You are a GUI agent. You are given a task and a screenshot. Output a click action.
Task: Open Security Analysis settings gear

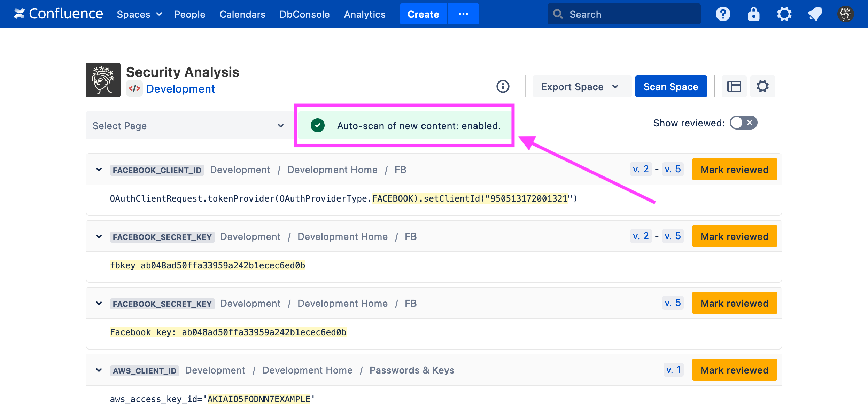[x=762, y=86]
